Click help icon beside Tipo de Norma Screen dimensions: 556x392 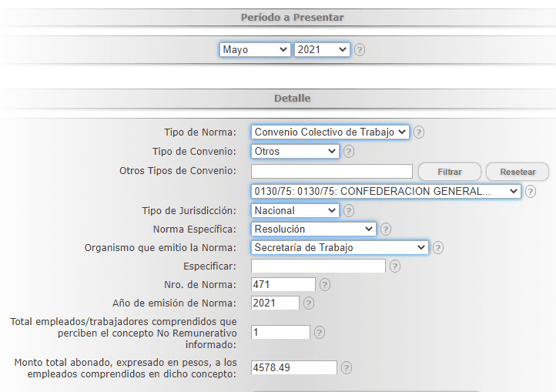coord(419,132)
